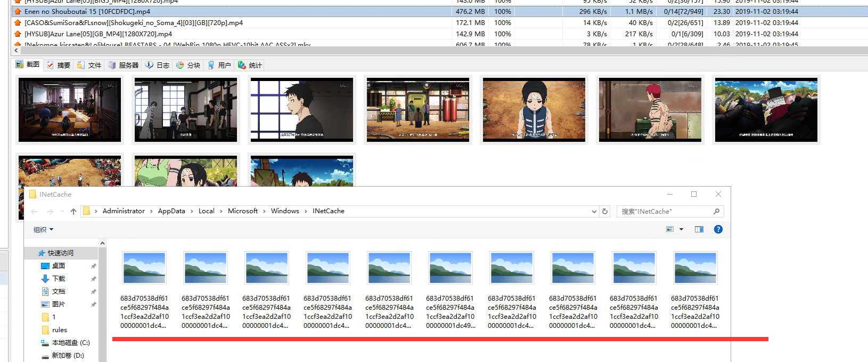This screenshot has width=868, height=362.
Task: Open the thumbnail of the group standing by a window
Action: 186,110
